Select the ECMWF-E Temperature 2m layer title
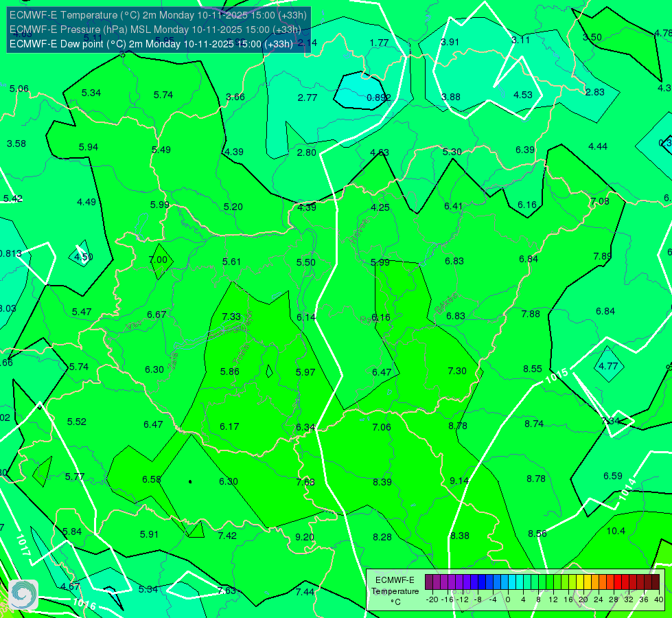672x618 pixels. click(158, 15)
